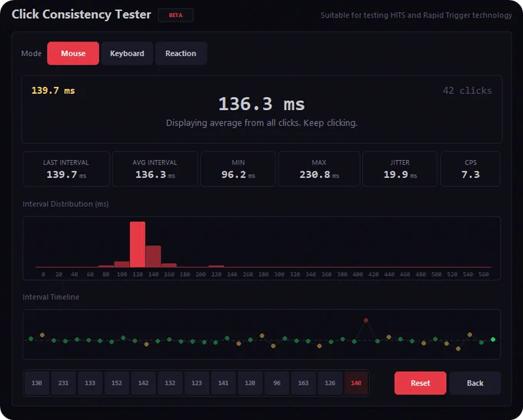Click the HITS and Rapid Trigger tagline
Image resolution: width=523 pixels, height=420 pixels.
tap(416, 15)
